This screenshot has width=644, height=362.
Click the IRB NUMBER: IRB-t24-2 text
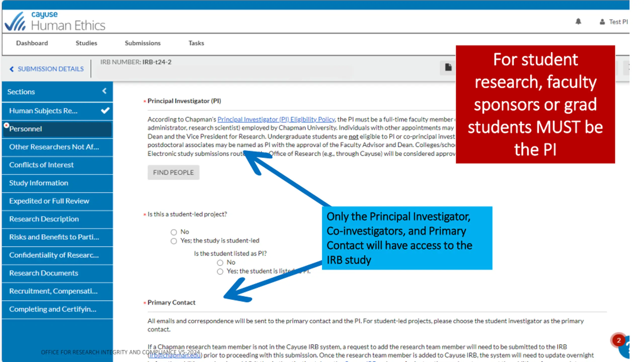(x=136, y=62)
